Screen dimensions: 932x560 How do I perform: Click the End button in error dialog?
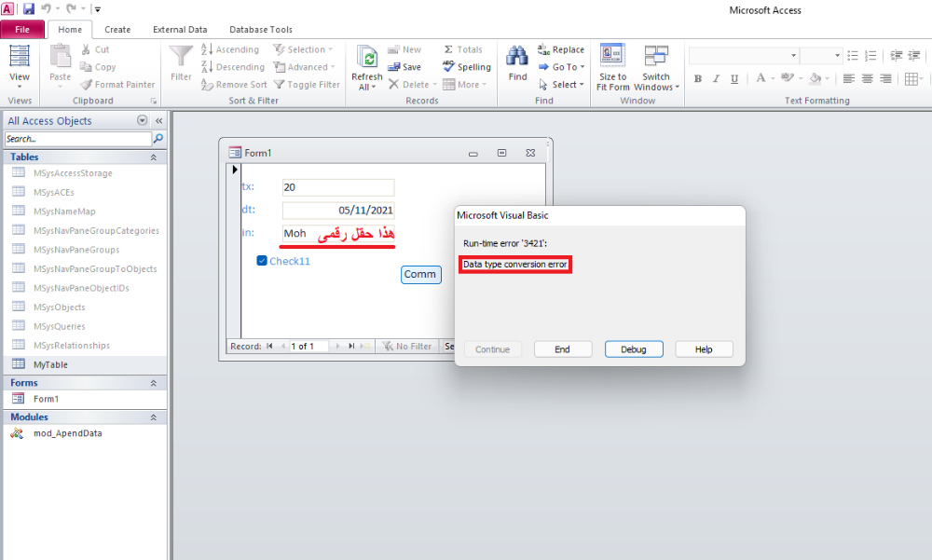(x=562, y=349)
